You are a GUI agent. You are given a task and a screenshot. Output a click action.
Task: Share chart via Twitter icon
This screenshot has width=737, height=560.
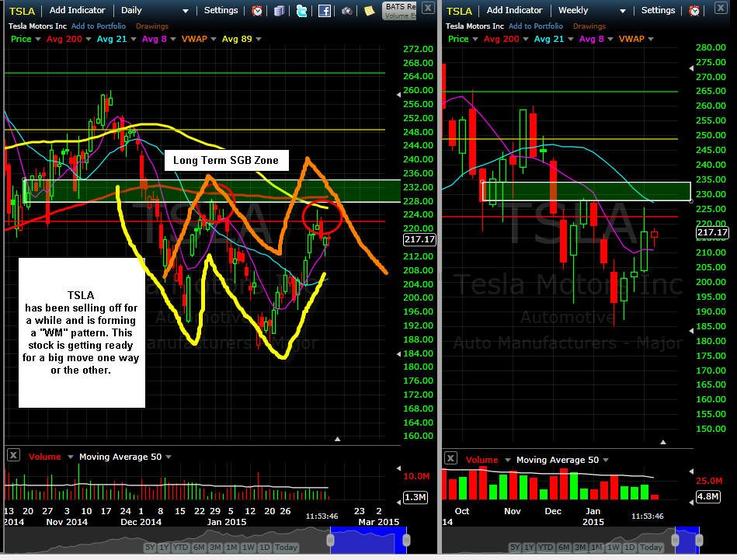click(302, 10)
